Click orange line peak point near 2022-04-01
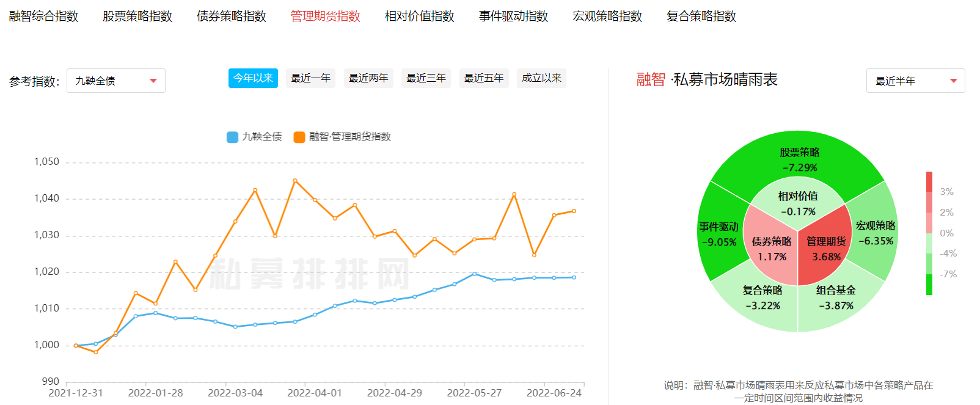980x405 pixels. point(295,180)
